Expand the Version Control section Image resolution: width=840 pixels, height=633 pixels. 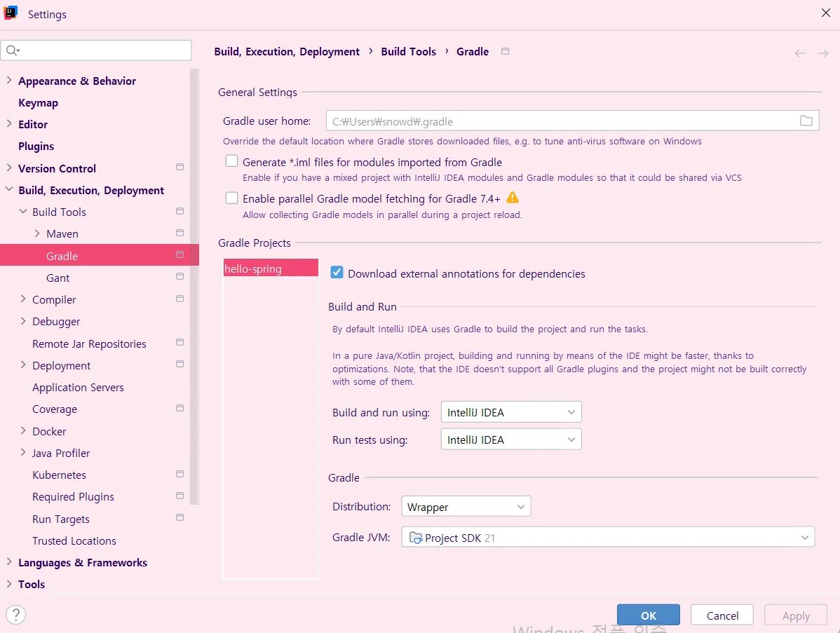click(x=9, y=168)
